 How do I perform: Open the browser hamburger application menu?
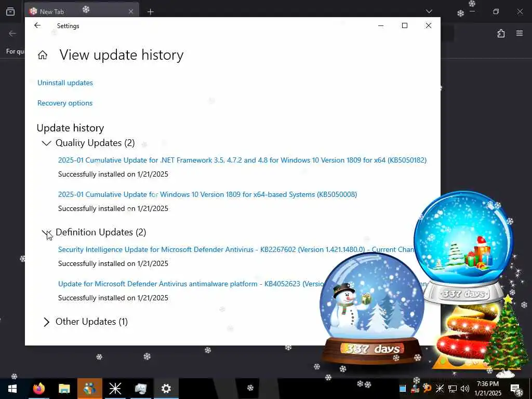(x=520, y=33)
